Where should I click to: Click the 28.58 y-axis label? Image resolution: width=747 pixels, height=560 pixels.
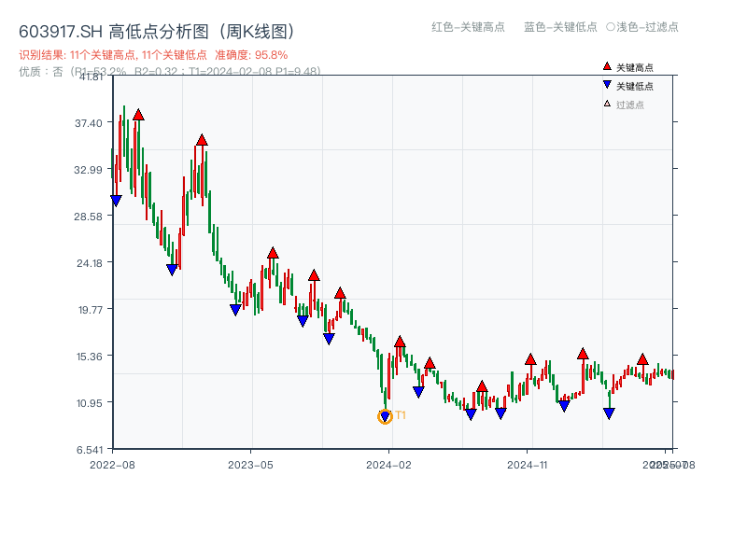point(89,217)
